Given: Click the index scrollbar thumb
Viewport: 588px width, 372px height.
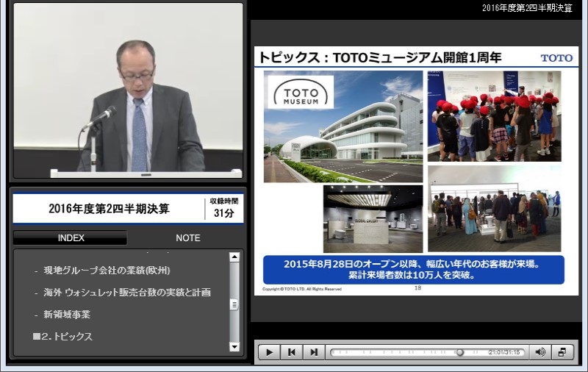Looking at the screenshot, I should pyautogui.click(x=234, y=304).
